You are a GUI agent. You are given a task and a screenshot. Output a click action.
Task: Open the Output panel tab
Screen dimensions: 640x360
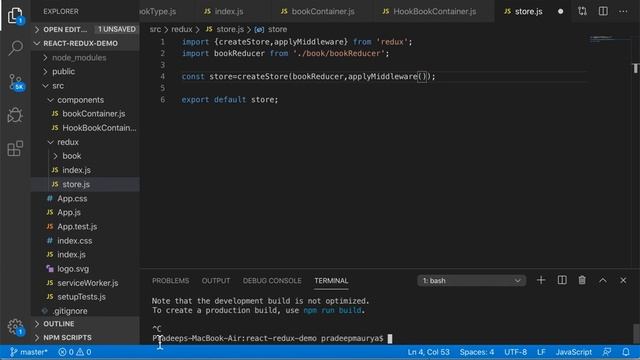click(216, 280)
